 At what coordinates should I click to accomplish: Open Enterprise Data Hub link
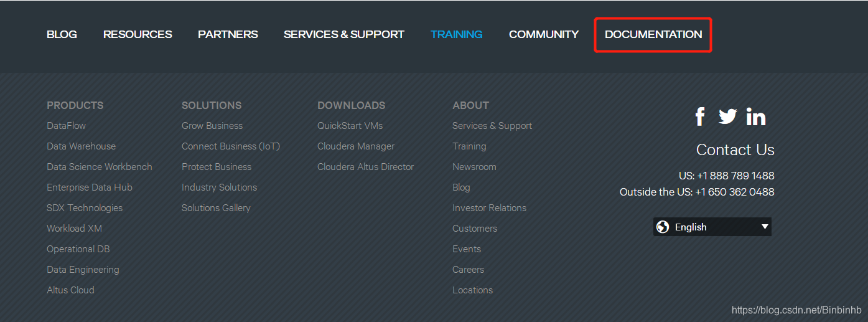pos(90,187)
